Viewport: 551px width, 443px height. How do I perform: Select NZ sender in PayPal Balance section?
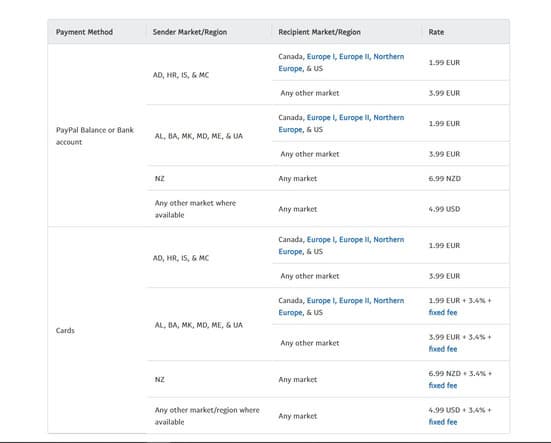pos(160,178)
